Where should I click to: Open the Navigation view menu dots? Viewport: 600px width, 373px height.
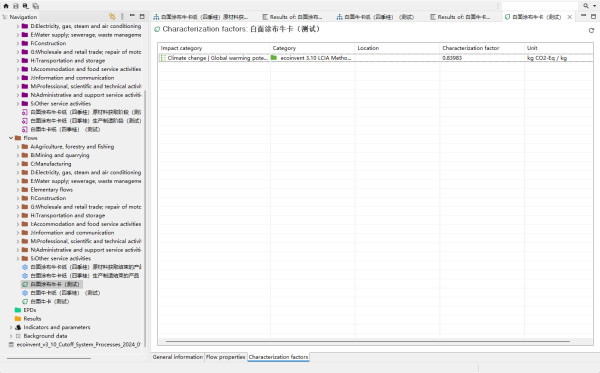[122, 16]
